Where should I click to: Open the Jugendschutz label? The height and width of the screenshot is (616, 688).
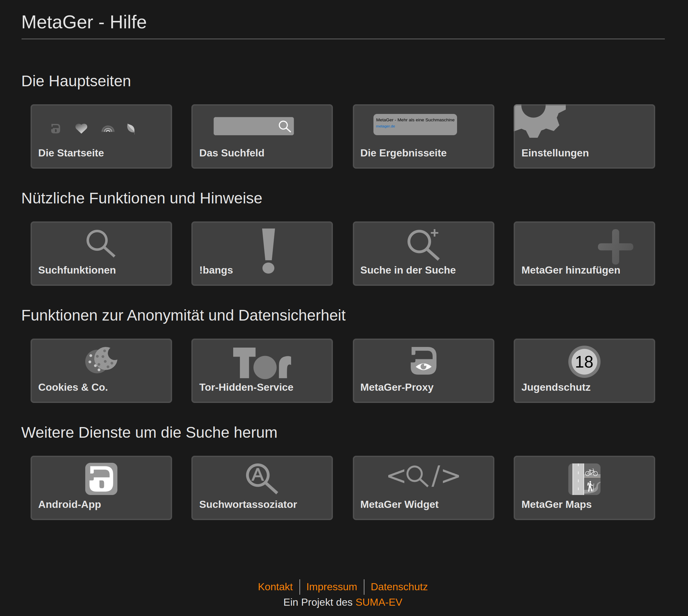pyautogui.click(x=556, y=387)
